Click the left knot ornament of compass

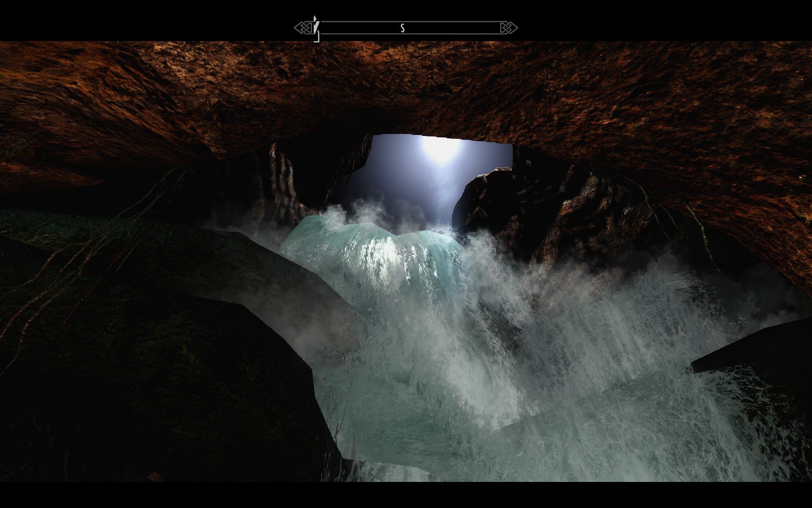(x=303, y=28)
